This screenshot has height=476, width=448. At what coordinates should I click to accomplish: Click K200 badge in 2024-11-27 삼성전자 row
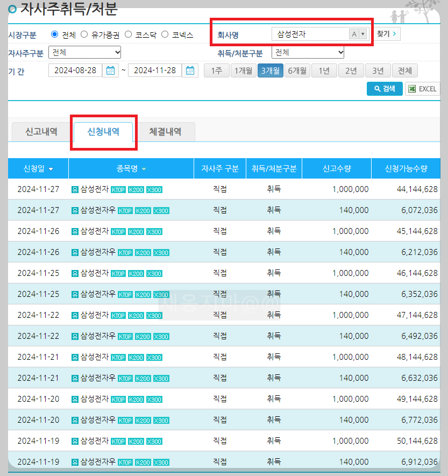[136, 190]
